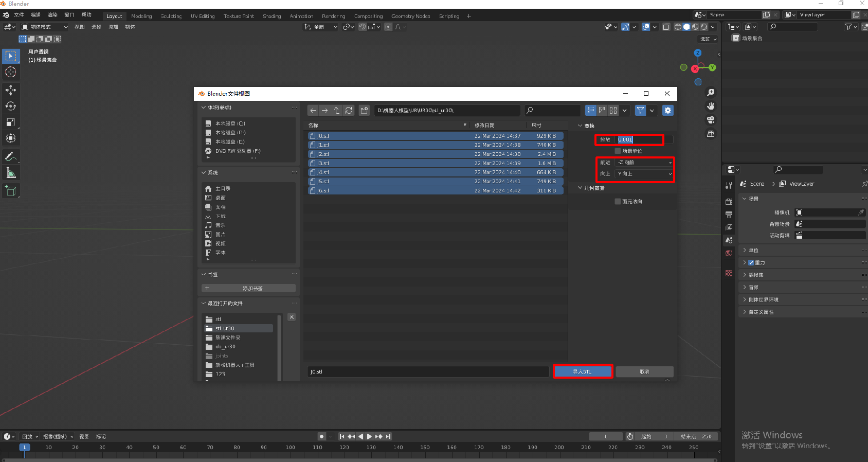Viewport: 868px width, 462px height.
Task: Click the blue Z axis gizmo ball
Action: [x=698, y=53]
